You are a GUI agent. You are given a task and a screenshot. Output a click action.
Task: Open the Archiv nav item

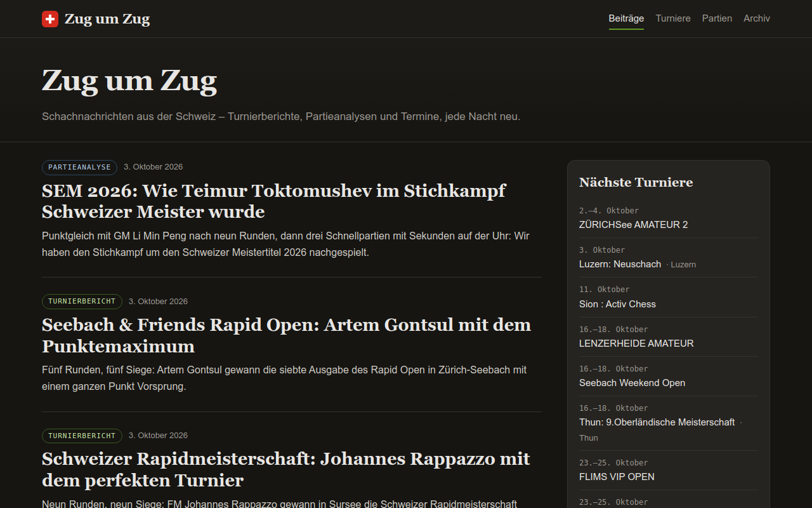[x=757, y=18]
